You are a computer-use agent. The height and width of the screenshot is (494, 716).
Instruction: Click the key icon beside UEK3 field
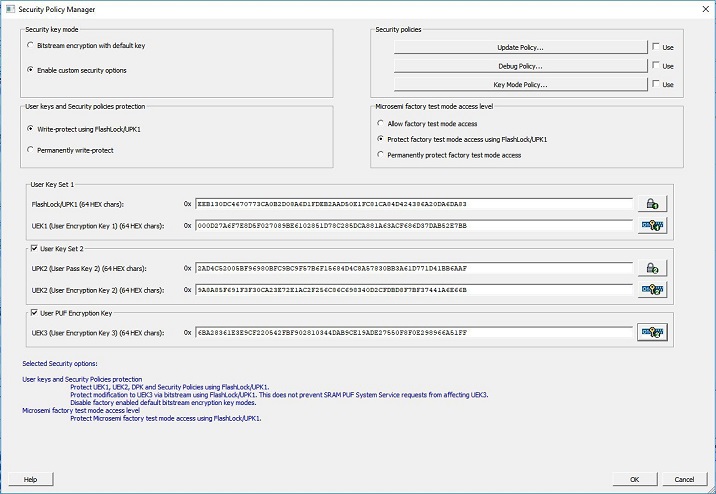point(651,332)
